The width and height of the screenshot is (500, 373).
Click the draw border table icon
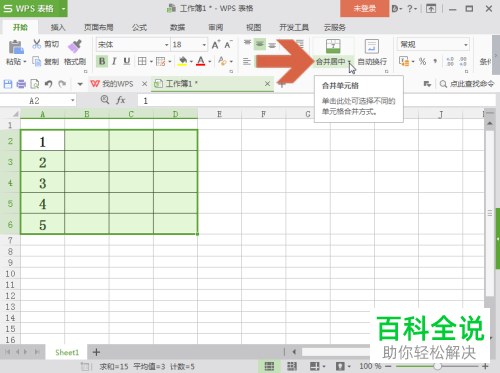(161, 61)
